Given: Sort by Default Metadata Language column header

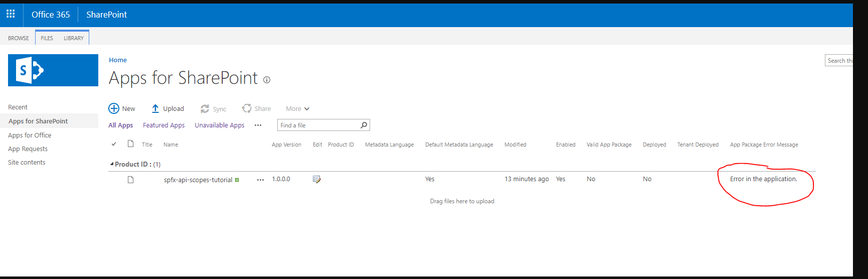Looking at the screenshot, I should click(x=459, y=145).
